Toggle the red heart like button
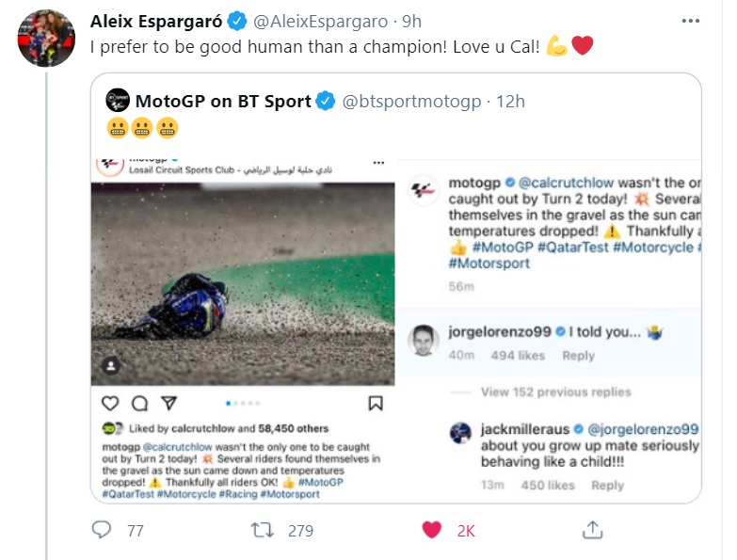 431,530
